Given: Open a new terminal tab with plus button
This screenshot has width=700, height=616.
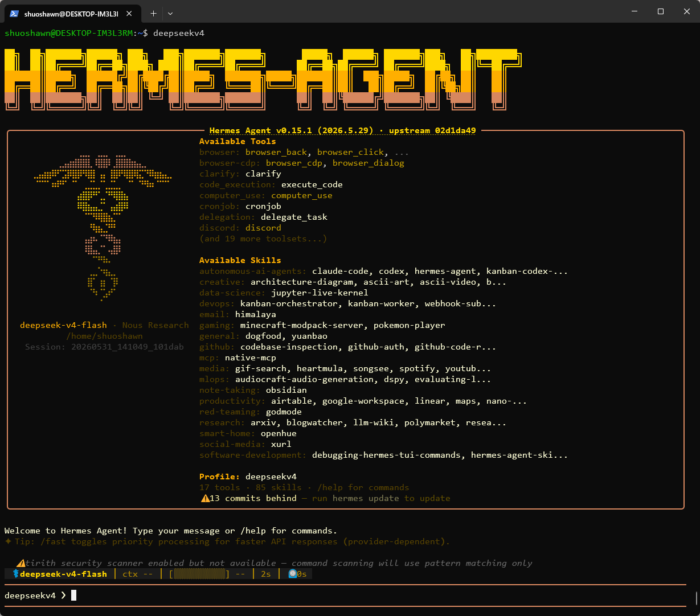Looking at the screenshot, I should 153,13.
